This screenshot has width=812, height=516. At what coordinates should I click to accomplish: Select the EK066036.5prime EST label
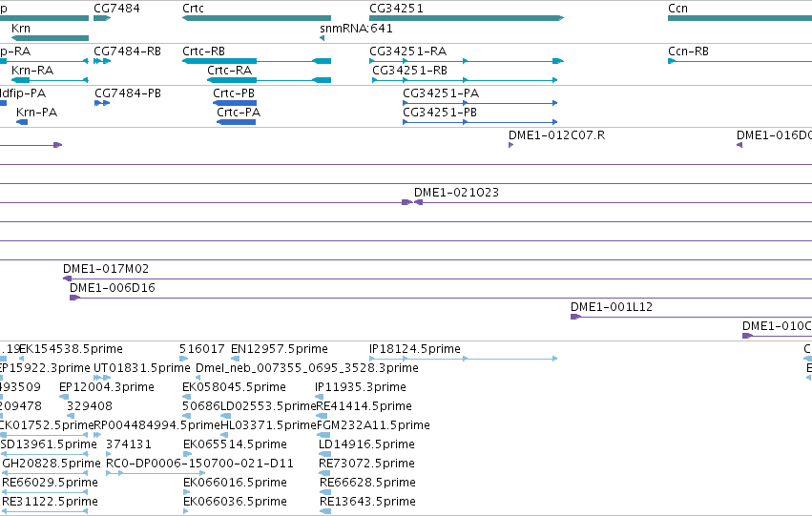coord(235,502)
